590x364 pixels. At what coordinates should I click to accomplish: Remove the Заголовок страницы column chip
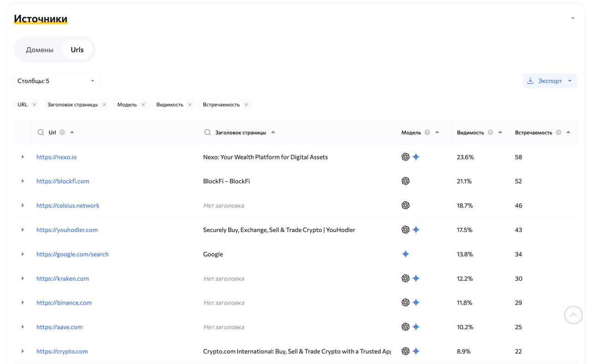[104, 105]
